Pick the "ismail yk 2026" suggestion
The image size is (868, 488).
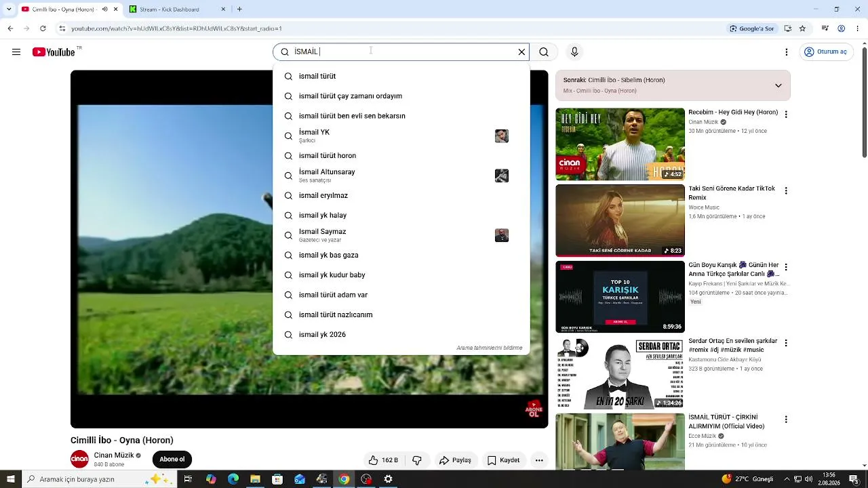(401, 335)
